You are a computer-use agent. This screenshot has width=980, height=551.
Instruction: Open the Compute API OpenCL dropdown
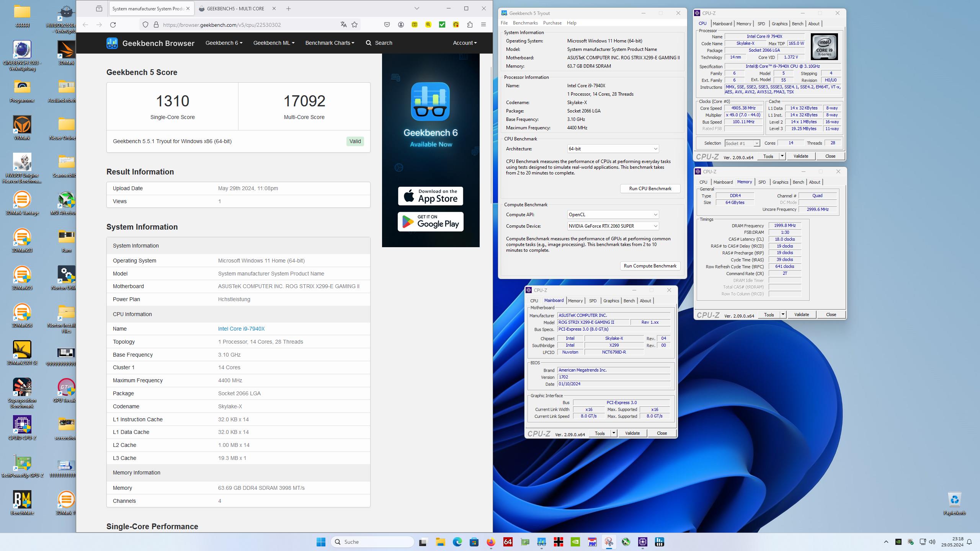(613, 215)
